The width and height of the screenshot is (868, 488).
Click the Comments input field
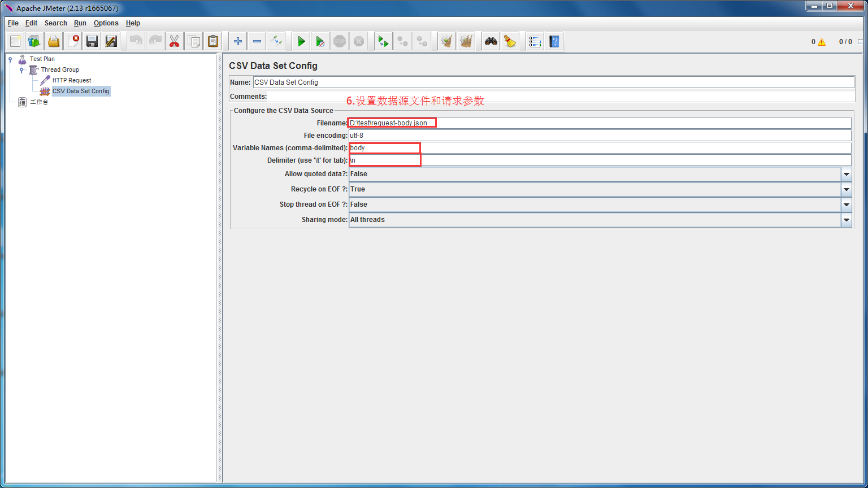tap(561, 97)
